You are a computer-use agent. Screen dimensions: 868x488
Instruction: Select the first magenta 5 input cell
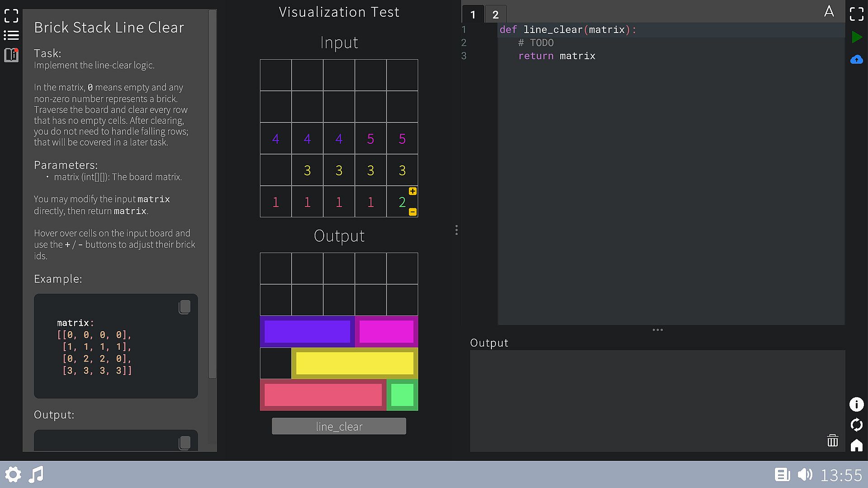click(x=371, y=138)
